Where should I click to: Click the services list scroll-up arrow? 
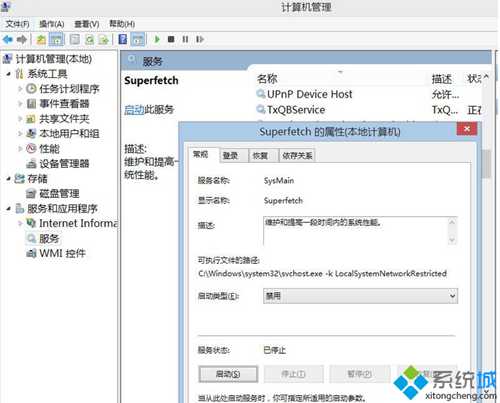point(486,77)
